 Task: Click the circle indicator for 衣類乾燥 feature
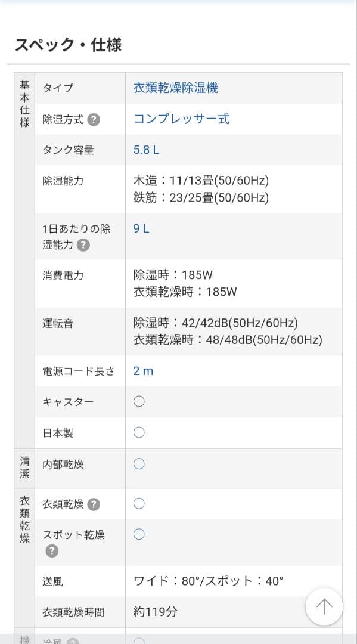139,503
